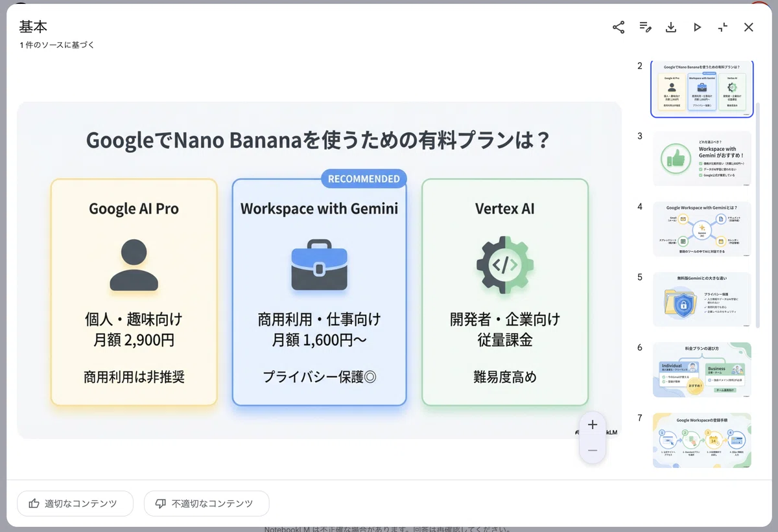Viewport: 778px width, 532px height.
Task: Zoom out with the minus button
Action: point(593,450)
